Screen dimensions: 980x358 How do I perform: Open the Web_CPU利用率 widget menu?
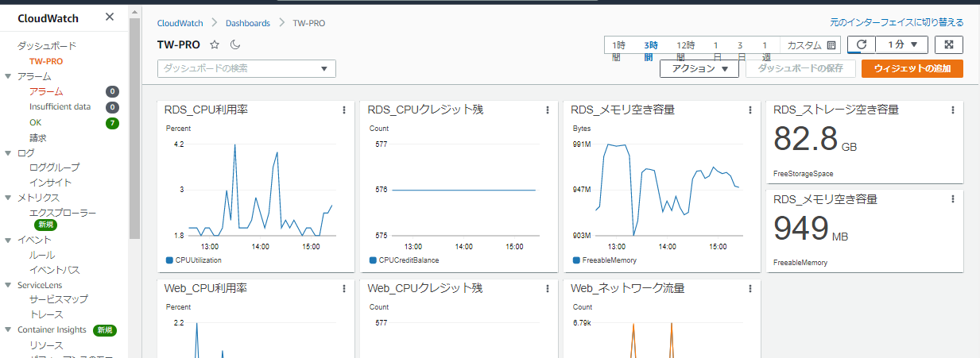click(x=344, y=288)
